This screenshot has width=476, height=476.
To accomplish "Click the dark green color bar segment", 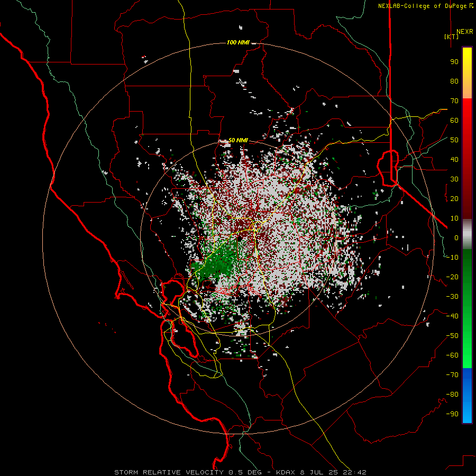I will tap(467, 267).
